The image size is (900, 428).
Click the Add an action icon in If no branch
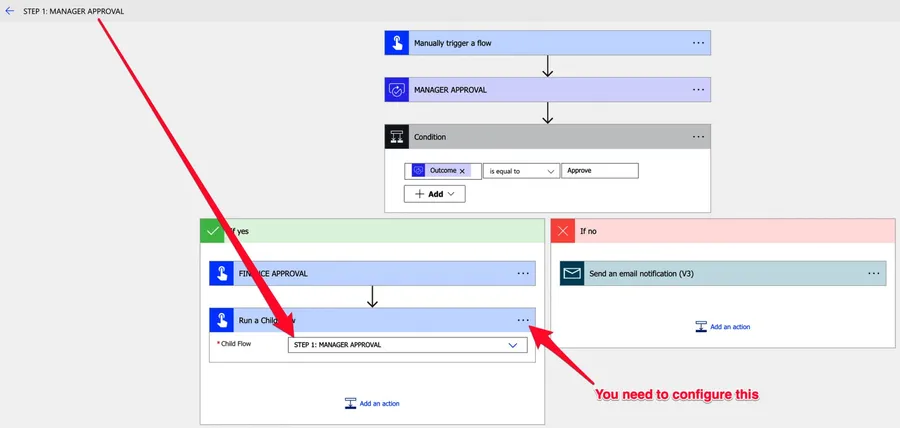pyautogui.click(x=701, y=327)
